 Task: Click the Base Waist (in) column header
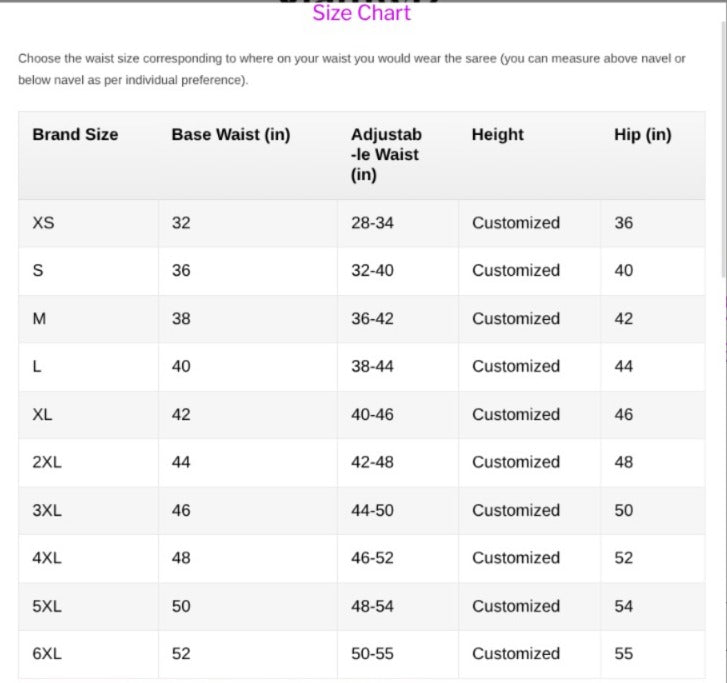click(x=231, y=134)
